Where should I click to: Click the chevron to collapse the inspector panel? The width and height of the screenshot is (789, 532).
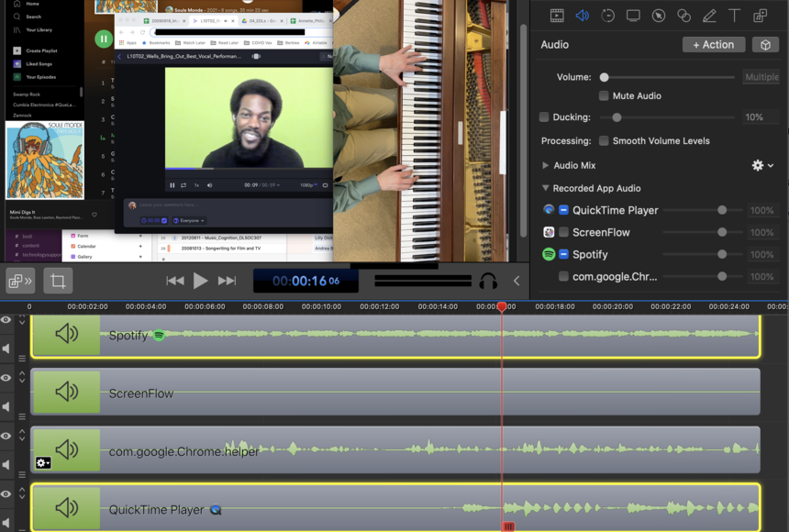pyautogui.click(x=517, y=281)
